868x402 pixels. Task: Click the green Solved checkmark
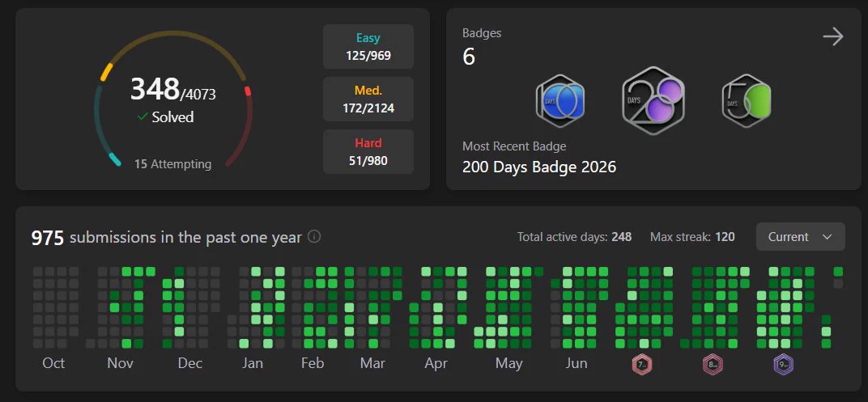point(143,116)
